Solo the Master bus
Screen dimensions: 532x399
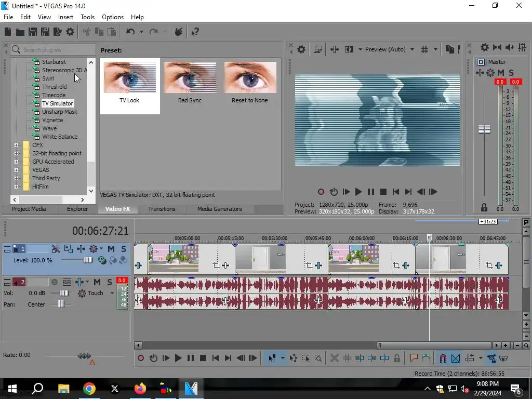tap(511, 73)
